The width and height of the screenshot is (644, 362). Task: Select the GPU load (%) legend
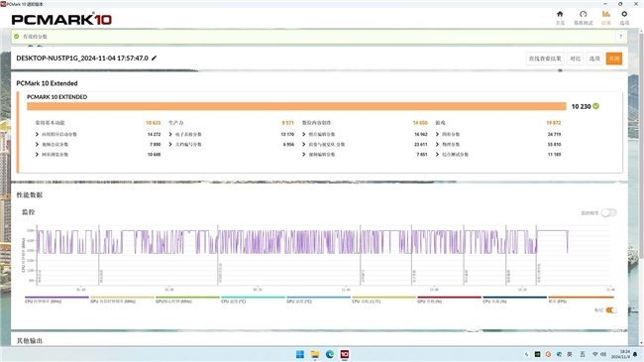(449, 300)
